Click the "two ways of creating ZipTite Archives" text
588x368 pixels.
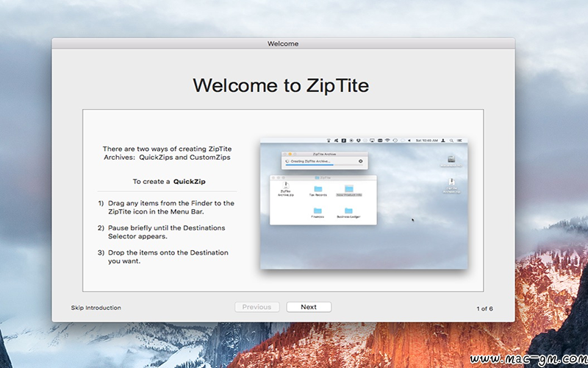[x=168, y=153]
